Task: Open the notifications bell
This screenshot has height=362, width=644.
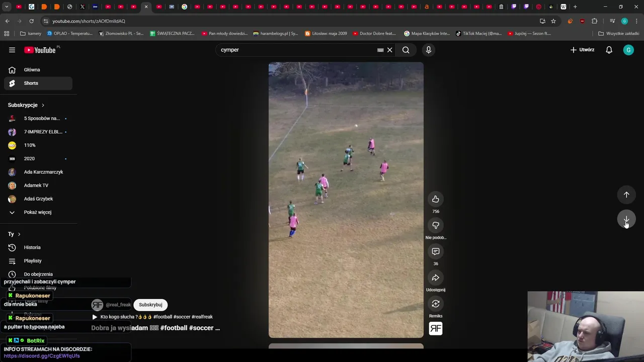Action: 609,50
